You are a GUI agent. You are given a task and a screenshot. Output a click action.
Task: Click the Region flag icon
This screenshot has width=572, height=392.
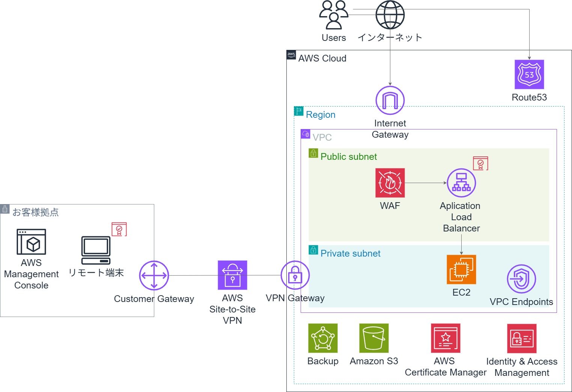[299, 111]
